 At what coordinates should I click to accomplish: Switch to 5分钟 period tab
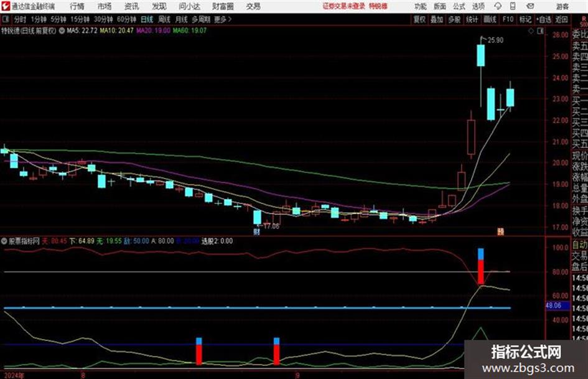tap(58, 19)
